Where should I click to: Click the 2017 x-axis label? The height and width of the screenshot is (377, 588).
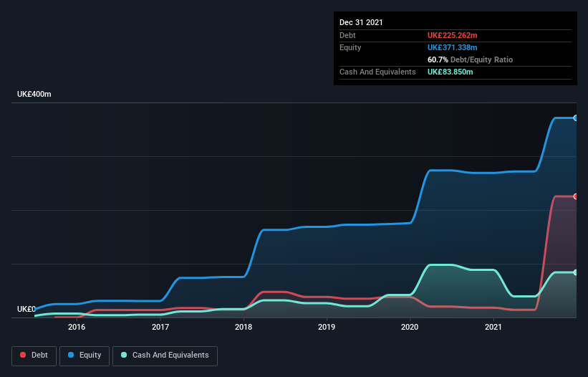(x=160, y=327)
